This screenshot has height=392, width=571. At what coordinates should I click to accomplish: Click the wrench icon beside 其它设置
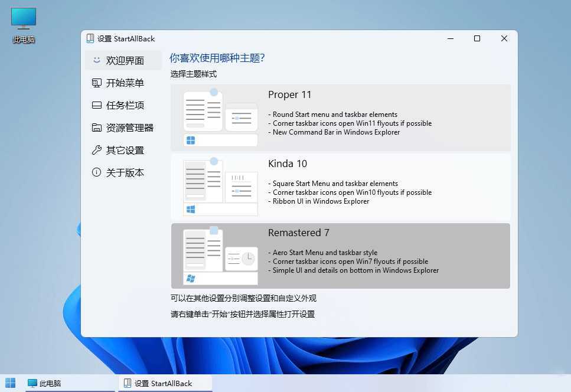pyautogui.click(x=96, y=151)
